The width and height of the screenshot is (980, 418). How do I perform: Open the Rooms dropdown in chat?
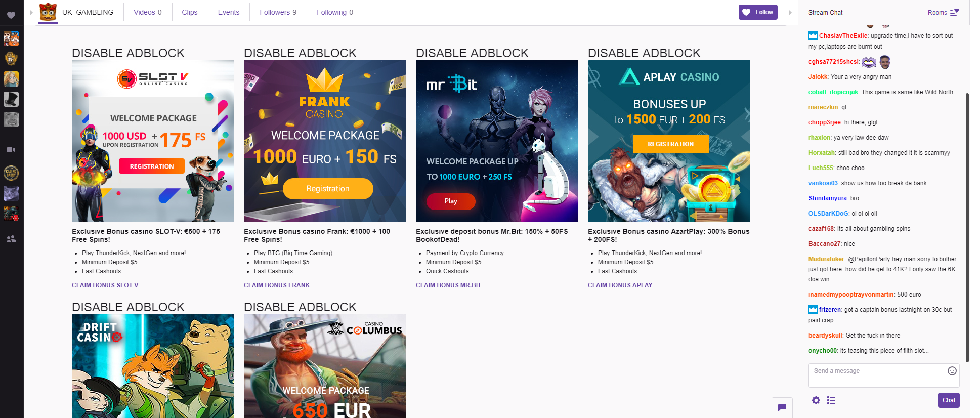click(944, 13)
